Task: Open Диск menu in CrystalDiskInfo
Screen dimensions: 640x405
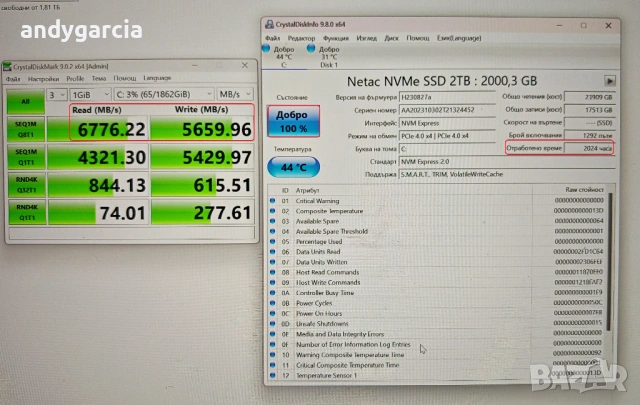Action: pyautogui.click(x=391, y=38)
